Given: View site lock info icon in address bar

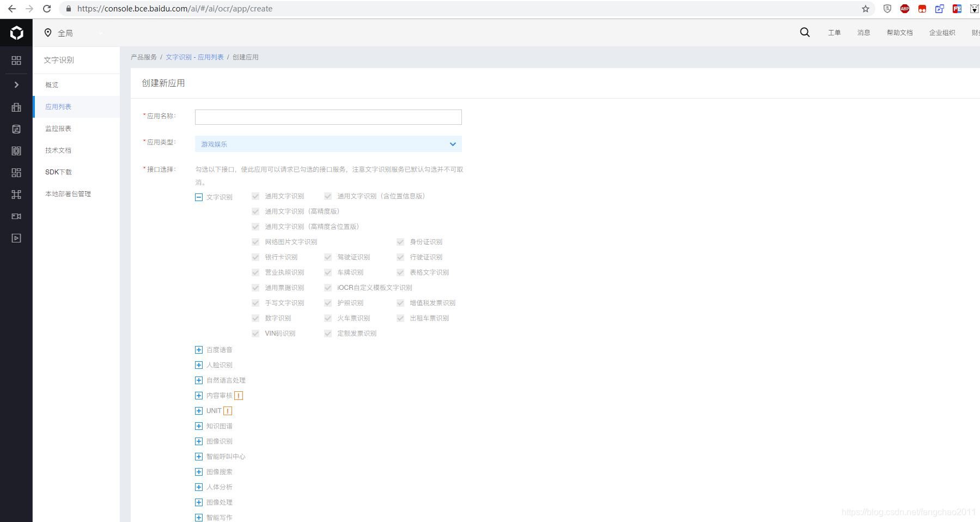Looking at the screenshot, I should (68, 9).
